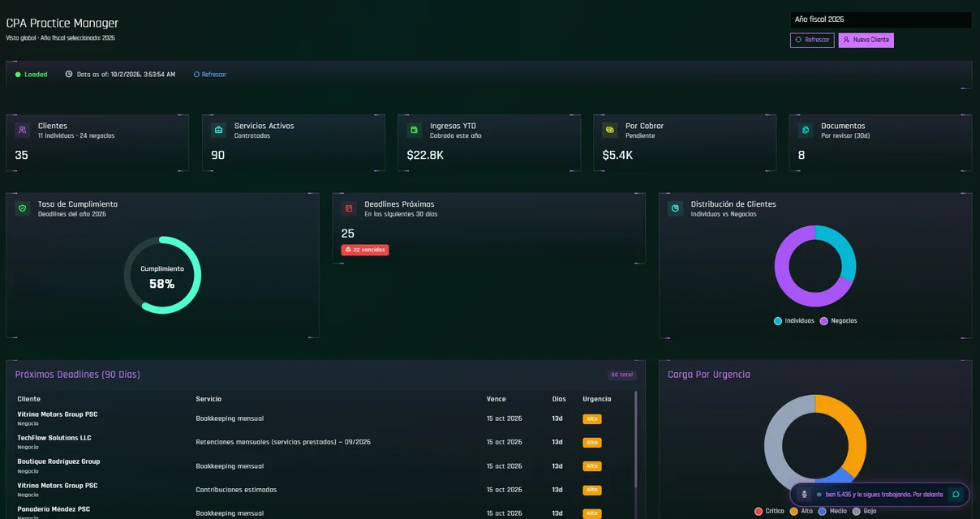Click the Bajo gray legend swatch
Image resolution: width=980 pixels, height=519 pixels.
[856, 512]
